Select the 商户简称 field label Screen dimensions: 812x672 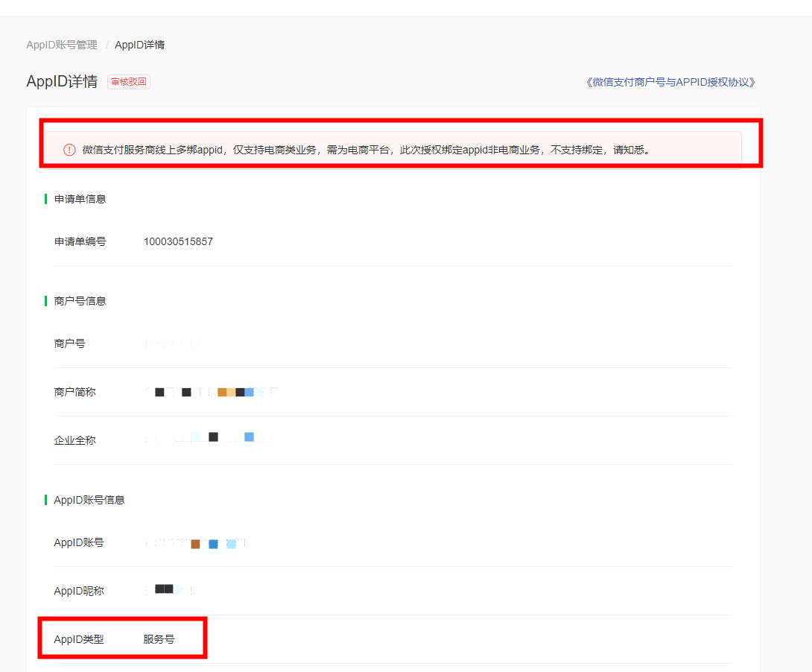tap(75, 393)
